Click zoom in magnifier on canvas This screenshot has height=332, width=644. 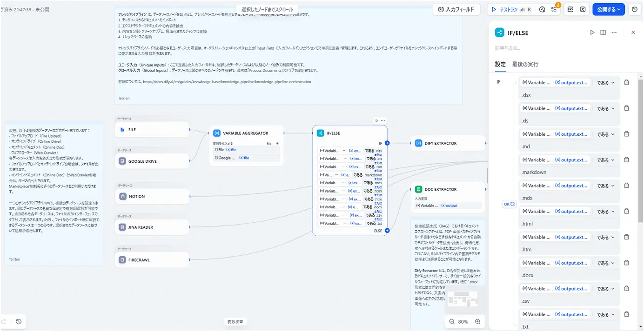tap(477, 322)
